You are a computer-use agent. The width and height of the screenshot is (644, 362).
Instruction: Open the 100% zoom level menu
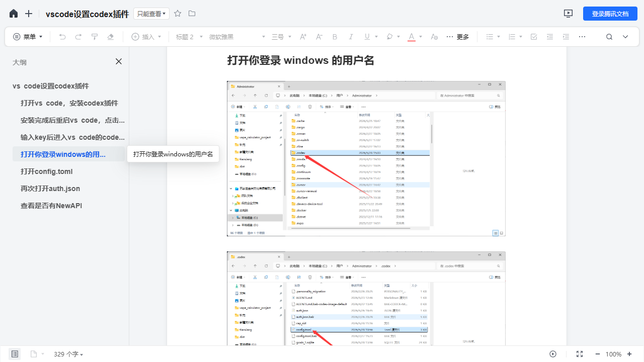click(613, 354)
